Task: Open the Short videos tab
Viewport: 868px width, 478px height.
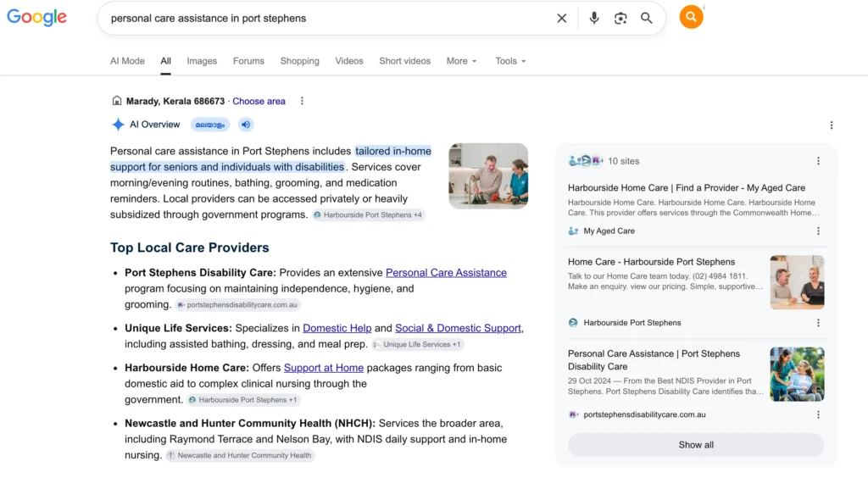Action: click(x=404, y=61)
